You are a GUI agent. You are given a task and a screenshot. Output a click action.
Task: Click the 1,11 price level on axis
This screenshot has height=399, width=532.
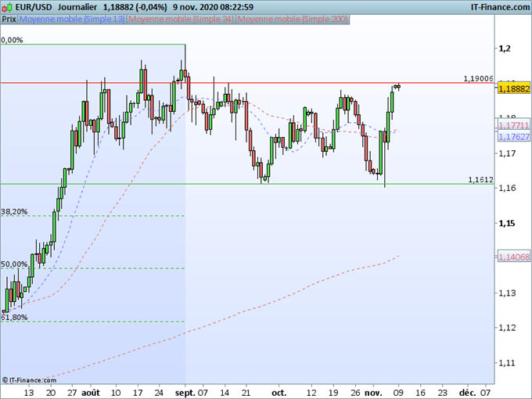(x=506, y=363)
